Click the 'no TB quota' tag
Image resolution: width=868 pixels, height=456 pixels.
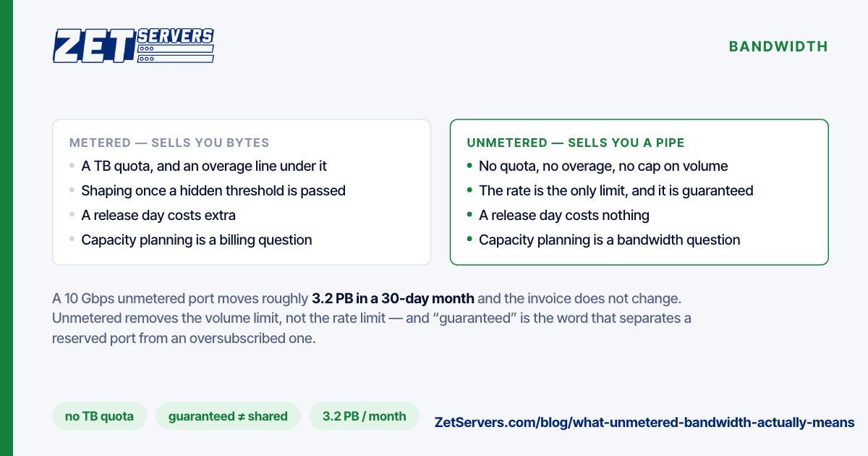pos(99,416)
